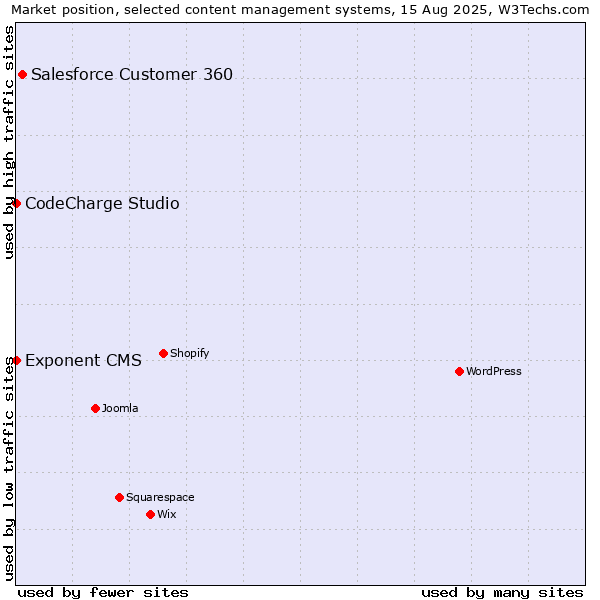The image size is (600, 600).
Task: Click the Exponent CMS red marker
Action: pos(16,360)
